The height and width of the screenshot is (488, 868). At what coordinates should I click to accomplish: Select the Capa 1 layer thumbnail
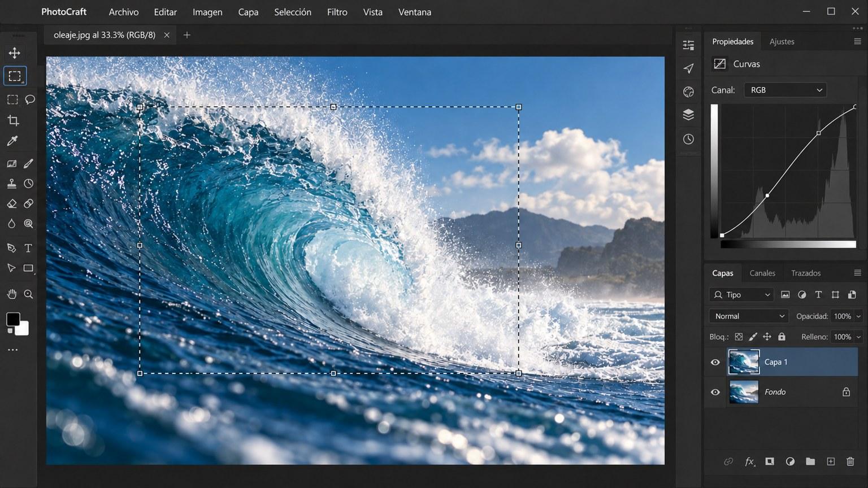(744, 362)
